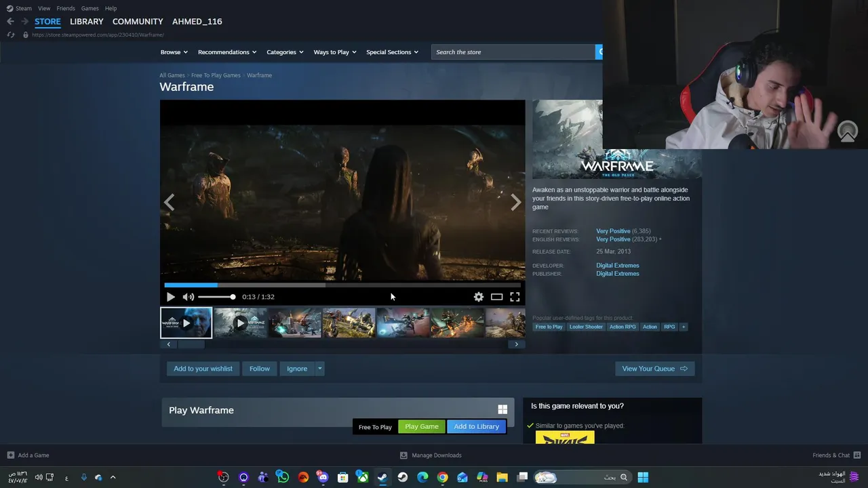This screenshot has width=868, height=488.
Task: Open Xbox app from the taskbar
Action: [363, 477]
